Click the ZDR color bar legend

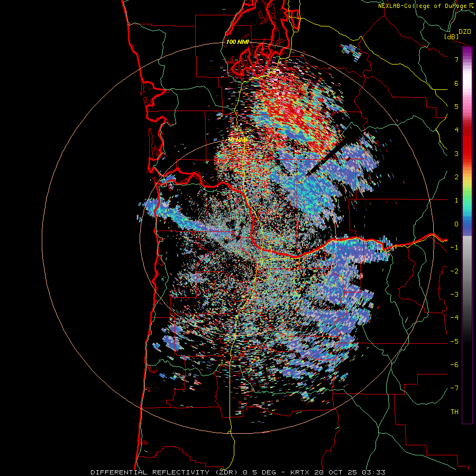coord(467,235)
